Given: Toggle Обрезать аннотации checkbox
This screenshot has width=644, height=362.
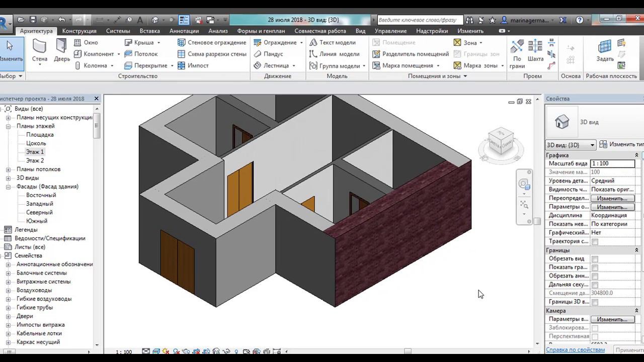Looking at the screenshot, I should click(595, 276).
